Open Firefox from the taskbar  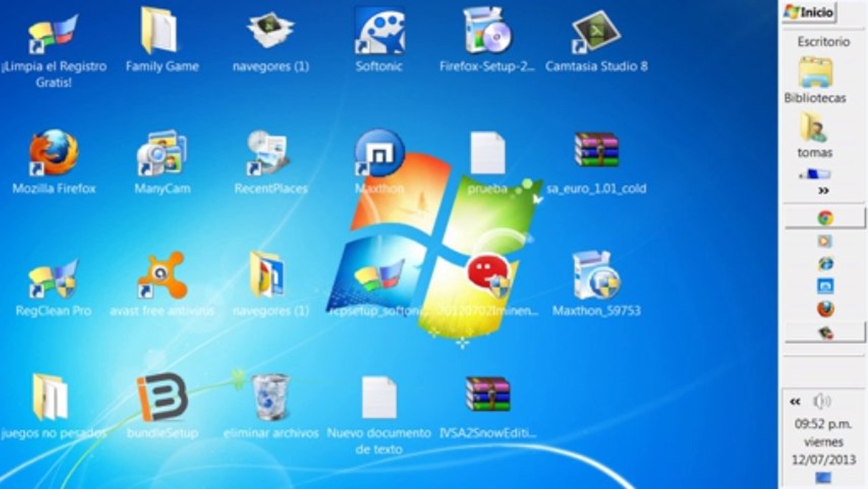click(x=825, y=309)
